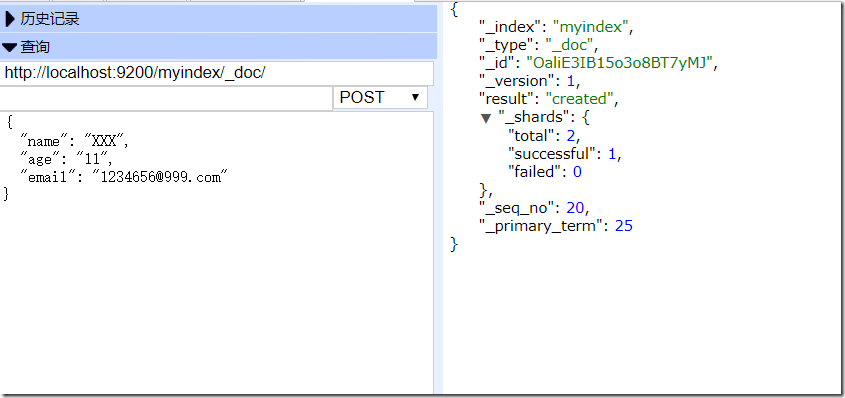Click the "failed" shards value 0
845x398 pixels.
click(x=577, y=172)
